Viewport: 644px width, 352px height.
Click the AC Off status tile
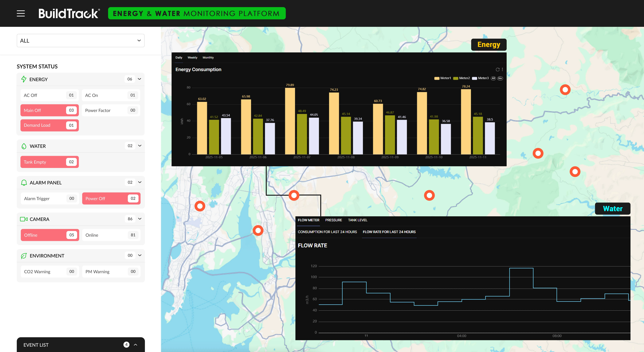[x=49, y=95]
